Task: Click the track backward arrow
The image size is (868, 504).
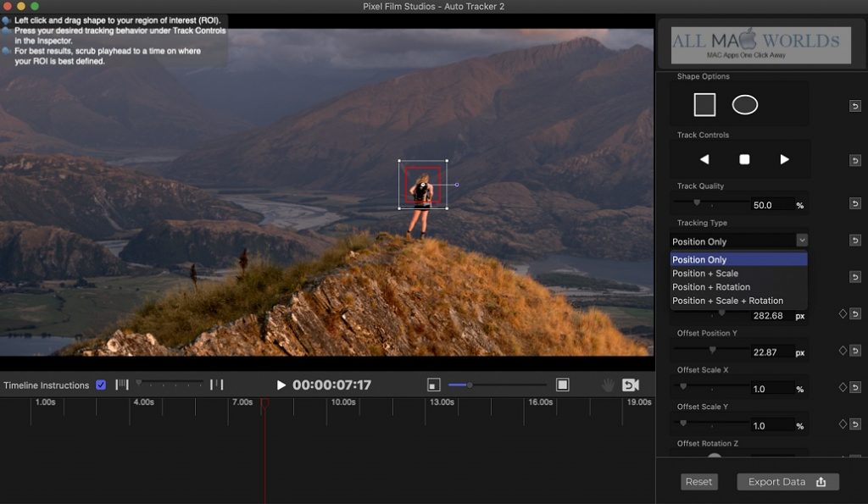Action: [x=704, y=159]
